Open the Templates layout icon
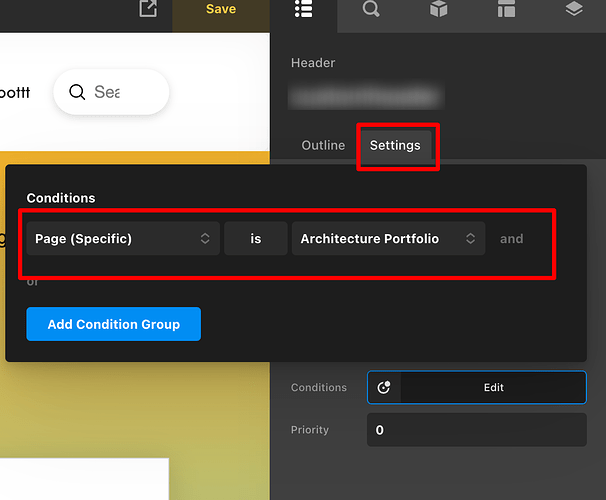The image size is (606, 500). pos(506,10)
